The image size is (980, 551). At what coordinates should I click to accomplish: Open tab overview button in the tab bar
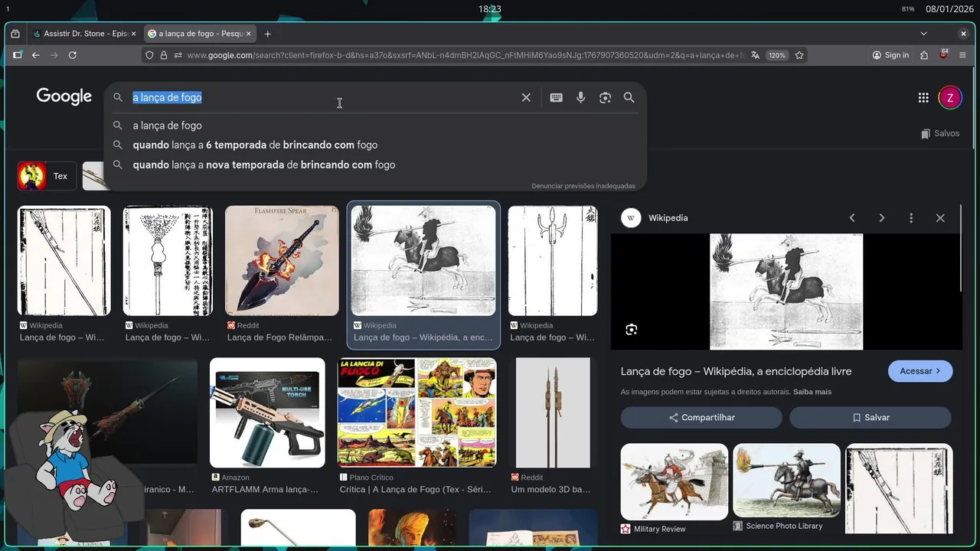15,34
